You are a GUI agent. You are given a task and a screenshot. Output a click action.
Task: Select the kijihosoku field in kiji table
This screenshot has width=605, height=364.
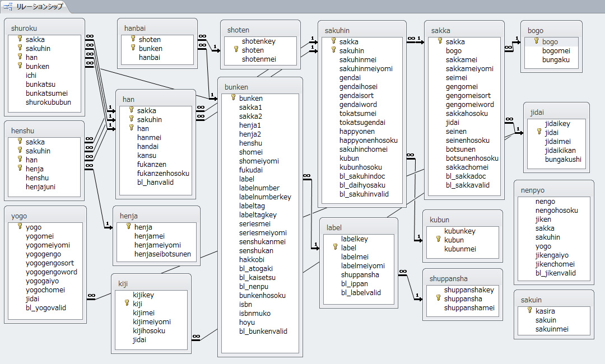tap(149, 330)
